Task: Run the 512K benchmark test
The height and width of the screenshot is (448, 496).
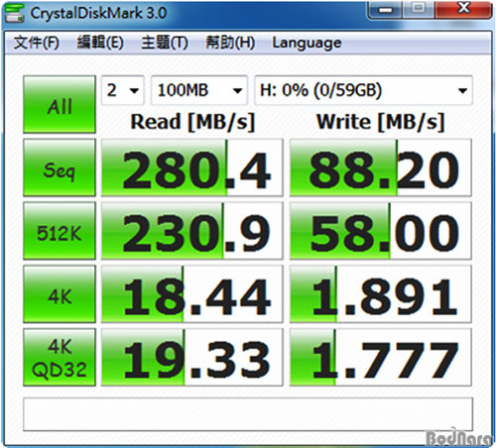Action: [60, 231]
